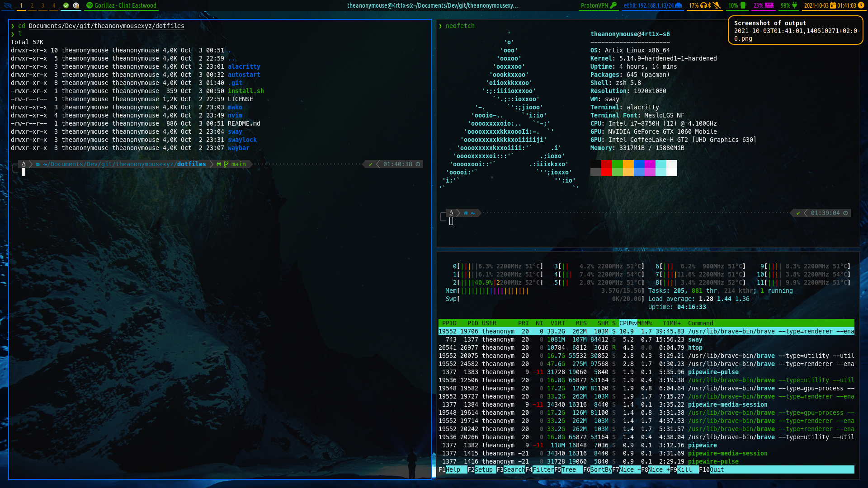This screenshot has width=868, height=488.
Task: Sort htop by the PID column header
Action: pos(473,323)
